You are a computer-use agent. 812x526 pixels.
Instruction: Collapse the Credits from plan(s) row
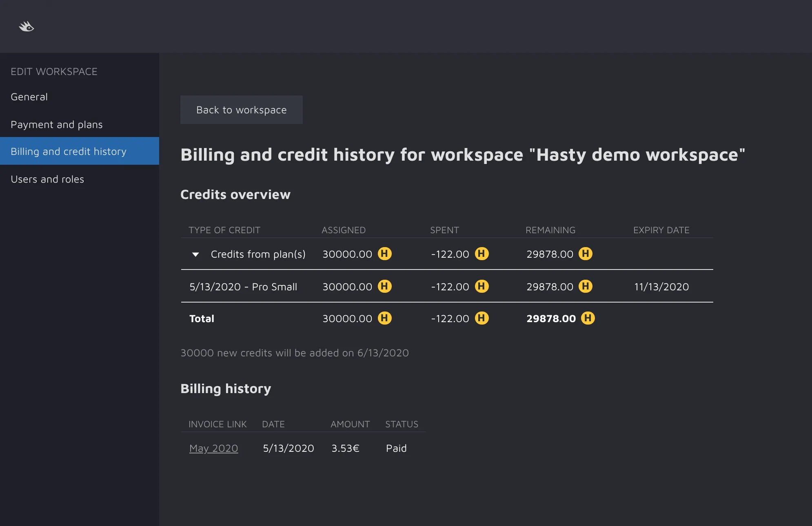[195, 254]
